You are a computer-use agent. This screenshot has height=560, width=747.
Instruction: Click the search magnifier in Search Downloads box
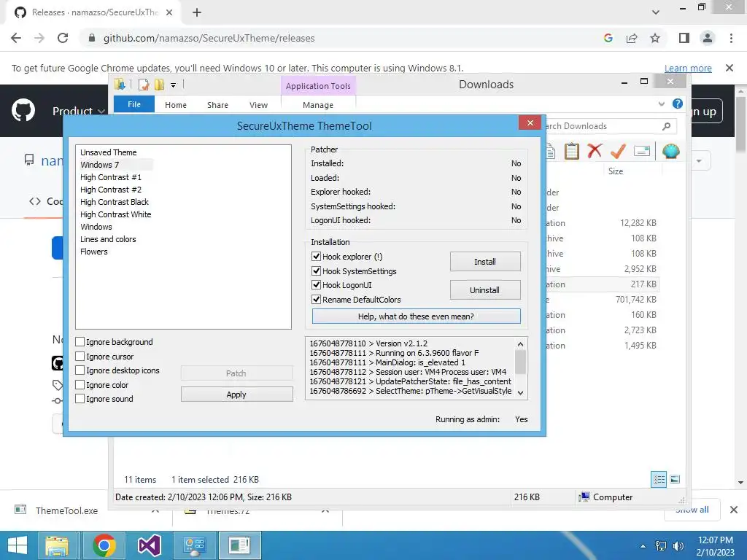(667, 126)
